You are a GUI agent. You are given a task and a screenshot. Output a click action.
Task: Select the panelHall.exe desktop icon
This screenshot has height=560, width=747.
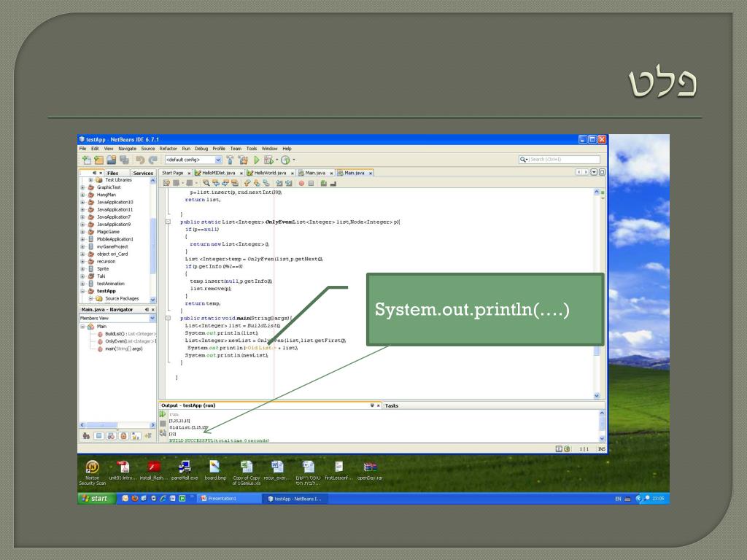[x=185, y=470]
